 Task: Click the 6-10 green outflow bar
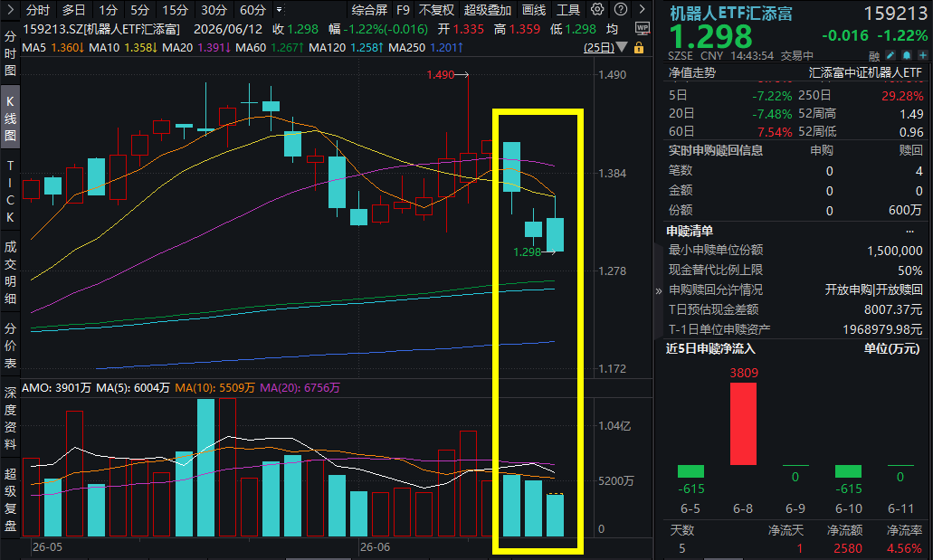click(848, 471)
